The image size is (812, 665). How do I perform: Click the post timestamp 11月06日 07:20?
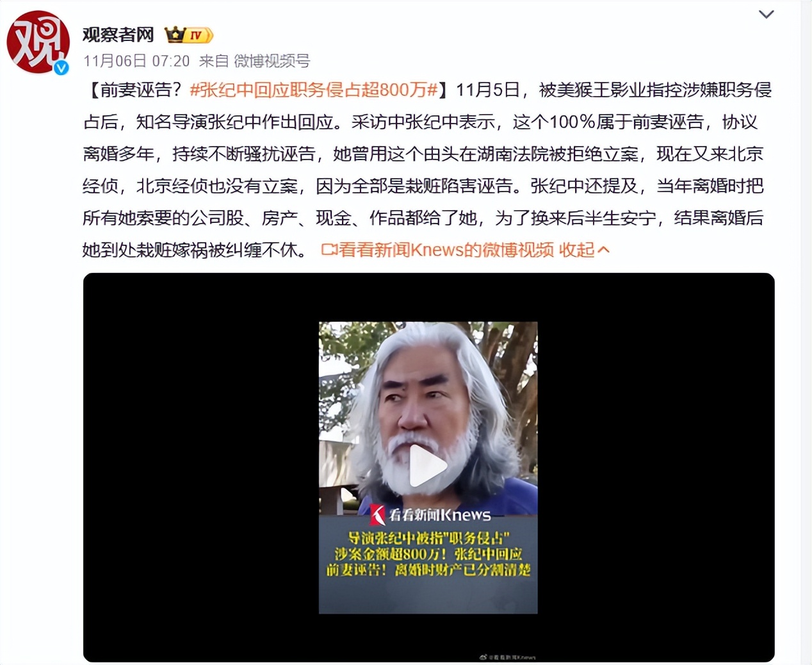pos(136,61)
